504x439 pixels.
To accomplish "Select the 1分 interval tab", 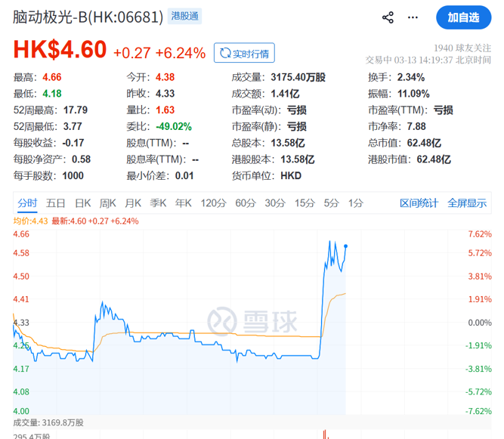I will 355,202.
